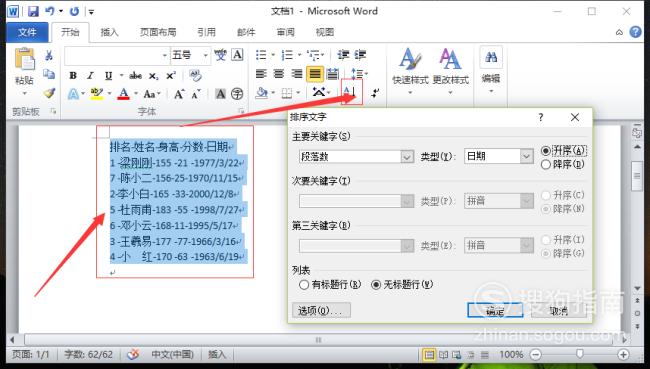The width and height of the screenshot is (650, 369).
Task: Click the Redo icon in title bar
Action: tap(75, 11)
